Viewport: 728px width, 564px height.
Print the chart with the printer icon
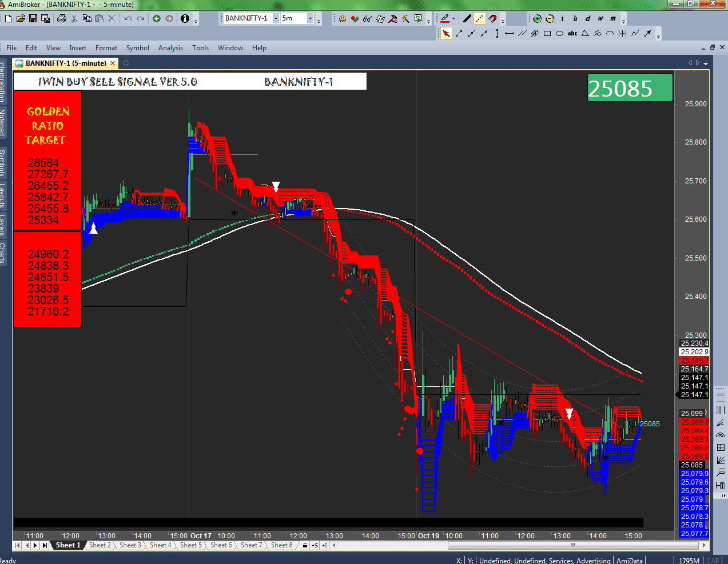point(62,18)
